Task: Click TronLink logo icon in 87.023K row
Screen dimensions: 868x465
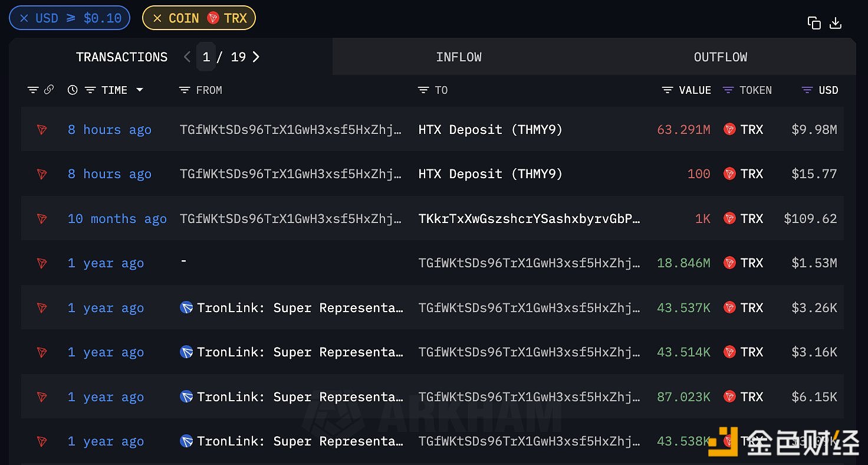Action: coord(186,397)
